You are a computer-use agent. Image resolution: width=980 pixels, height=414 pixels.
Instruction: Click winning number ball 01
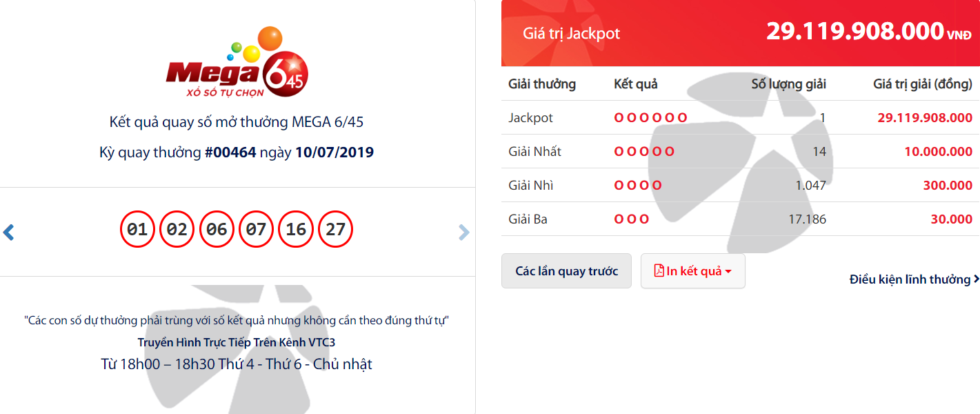point(137,230)
